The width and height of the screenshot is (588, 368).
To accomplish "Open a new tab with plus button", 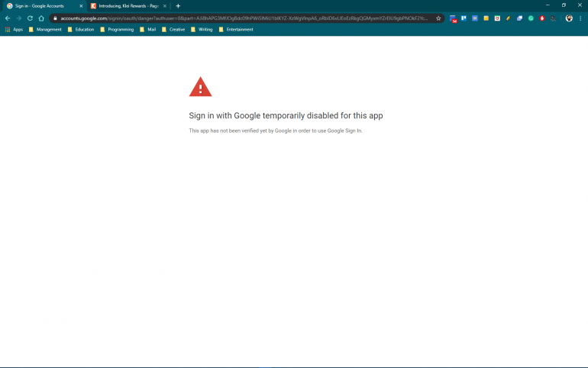I will pos(178,6).
